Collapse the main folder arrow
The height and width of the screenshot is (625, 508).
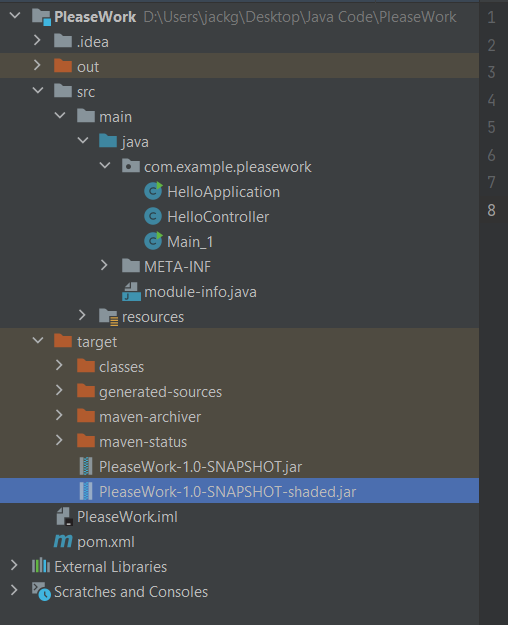(x=60, y=116)
